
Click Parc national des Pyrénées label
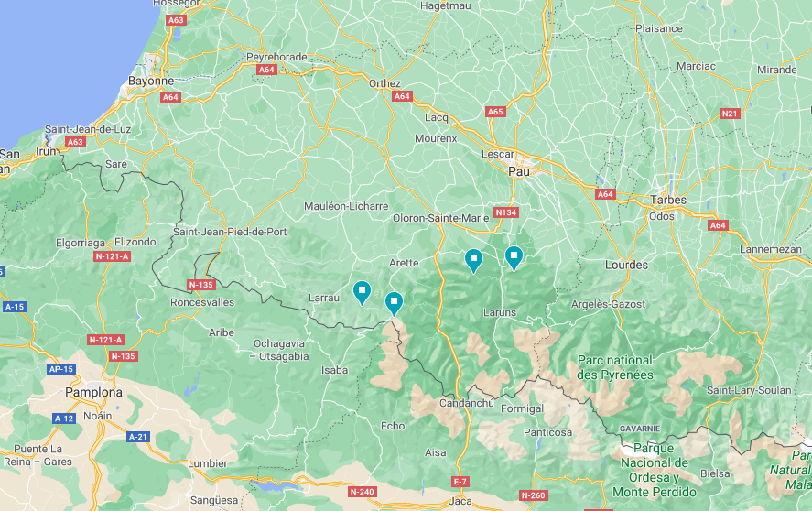coord(615,367)
